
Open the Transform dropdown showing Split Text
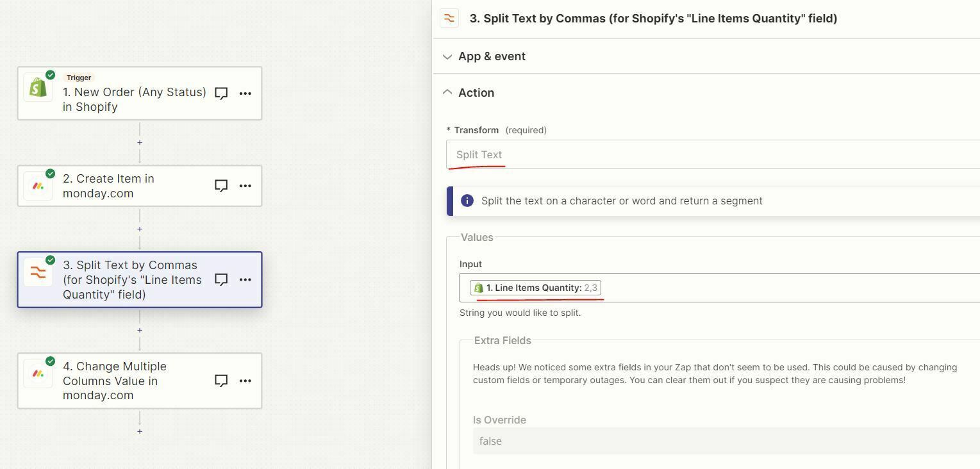[x=713, y=154]
